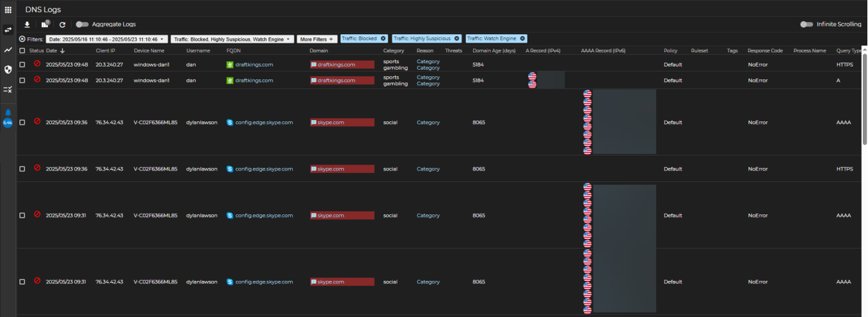Click the refresh logs icon
Viewport: 868px width, 317px height.
tap(63, 25)
